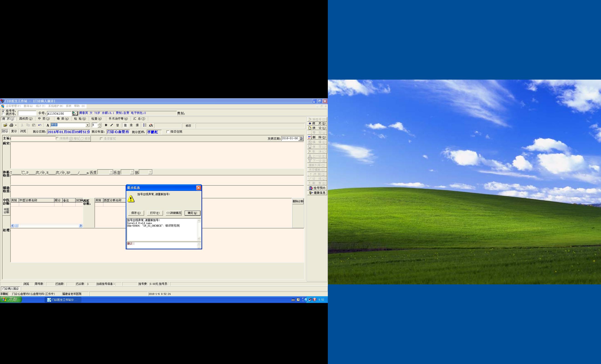The height and width of the screenshot is (364, 601).
Task: Toggle bold text formatting
Action: pyautogui.click(x=106, y=125)
